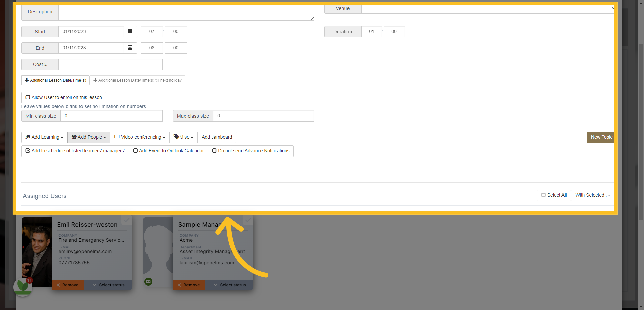This screenshot has height=310, width=644.
Task: Expand the Add Learning dropdown
Action: click(45, 137)
